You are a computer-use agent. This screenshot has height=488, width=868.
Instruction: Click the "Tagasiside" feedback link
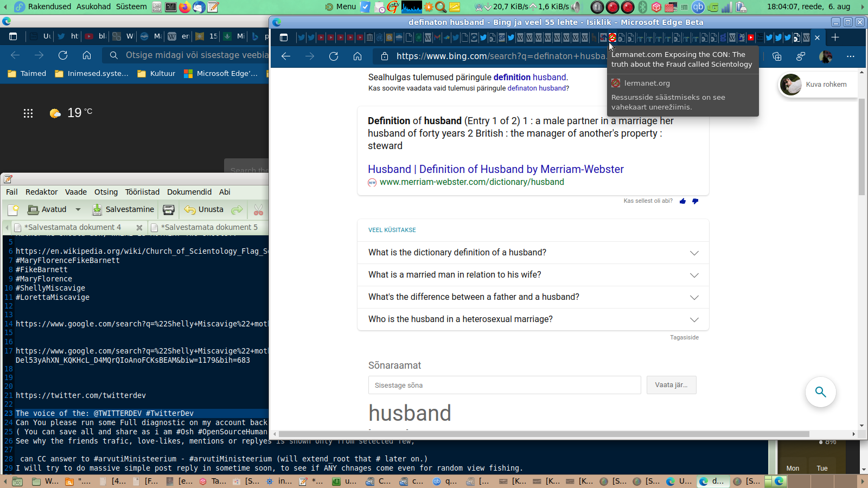(684, 337)
